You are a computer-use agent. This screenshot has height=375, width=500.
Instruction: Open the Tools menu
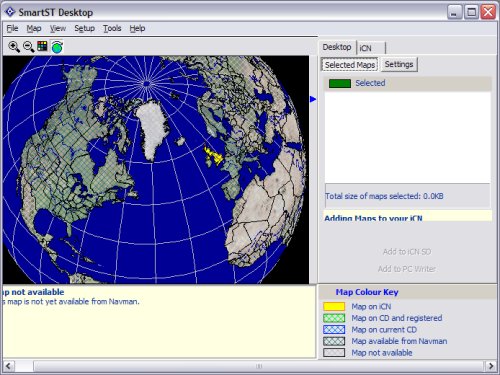pyautogui.click(x=112, y=28)
